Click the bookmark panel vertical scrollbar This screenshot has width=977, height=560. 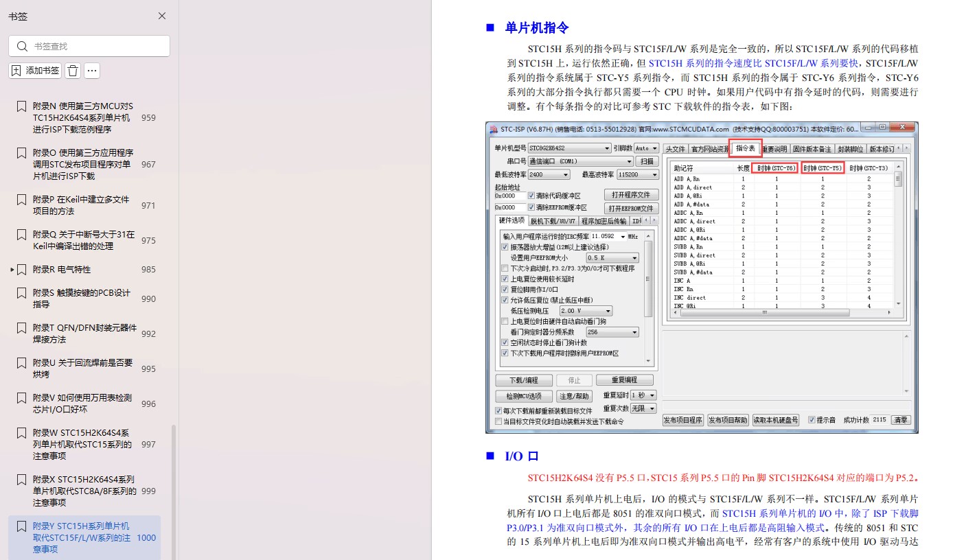coord(174,491)
